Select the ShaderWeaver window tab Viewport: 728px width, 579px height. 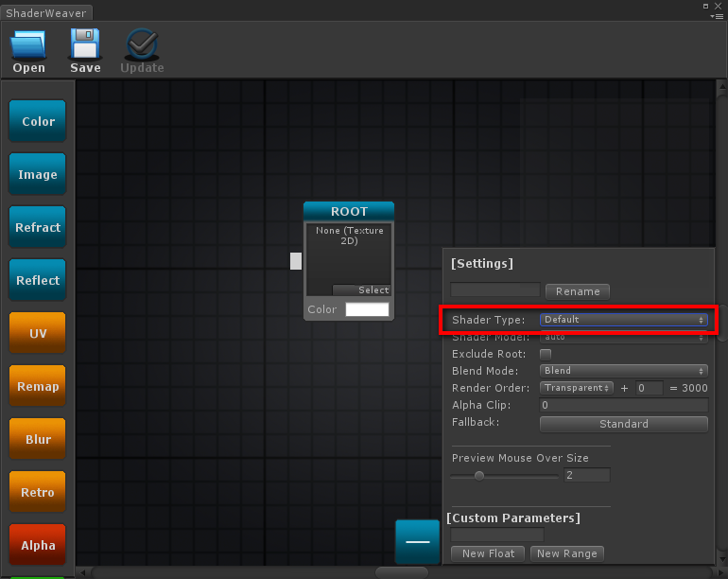46,12
